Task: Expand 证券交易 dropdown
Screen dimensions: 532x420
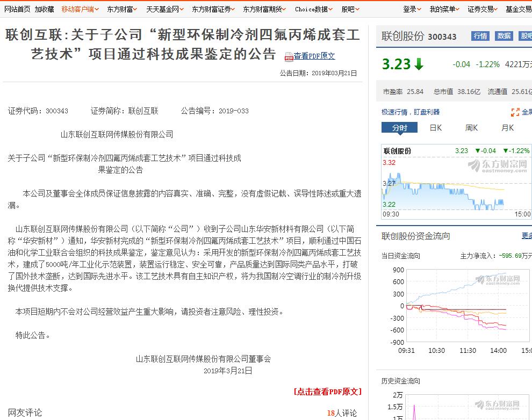Action: point(483,9)
